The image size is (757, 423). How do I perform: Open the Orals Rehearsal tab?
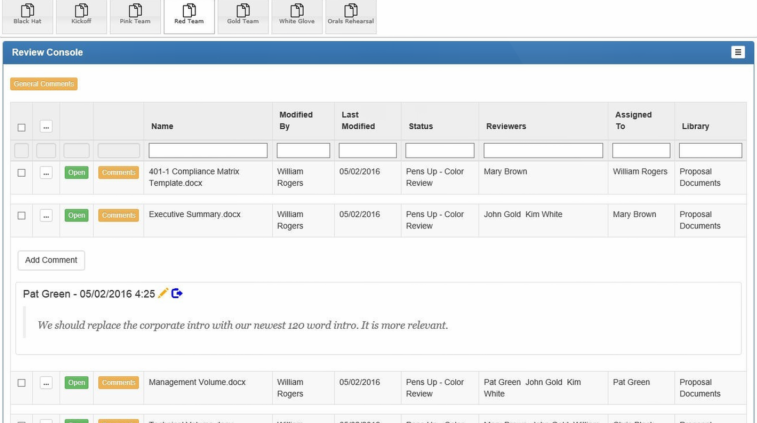(350, 16)
